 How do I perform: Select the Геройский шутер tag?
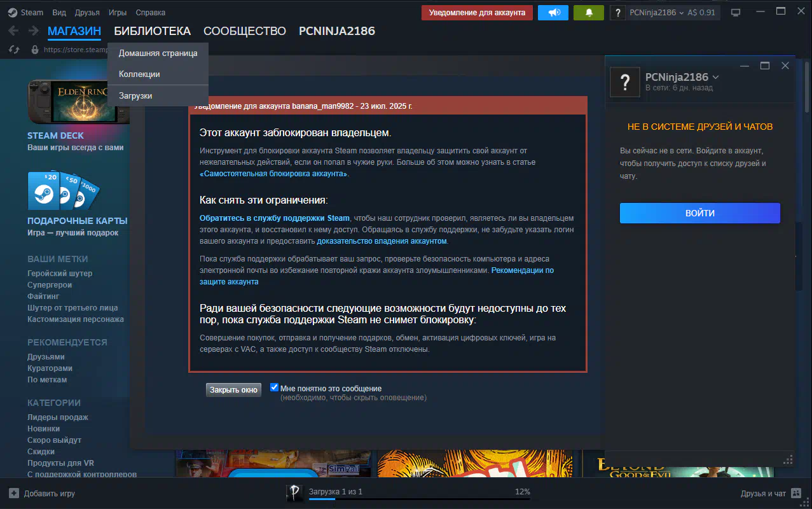coord(60,274)
